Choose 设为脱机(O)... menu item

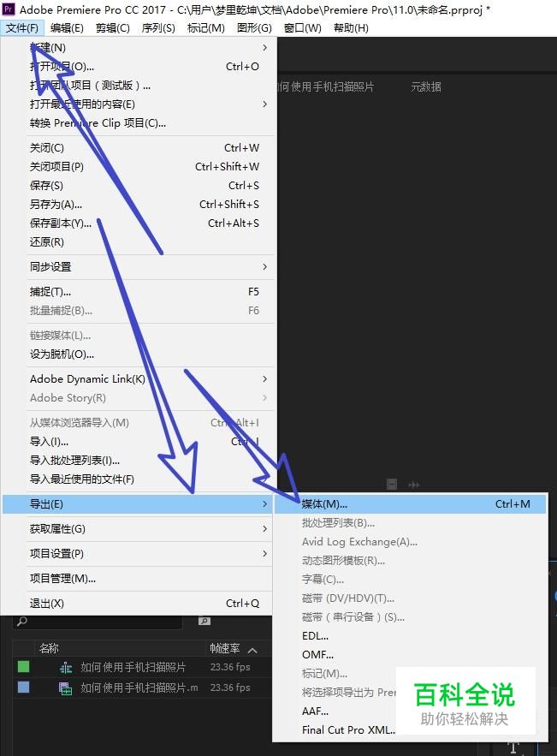139,354
